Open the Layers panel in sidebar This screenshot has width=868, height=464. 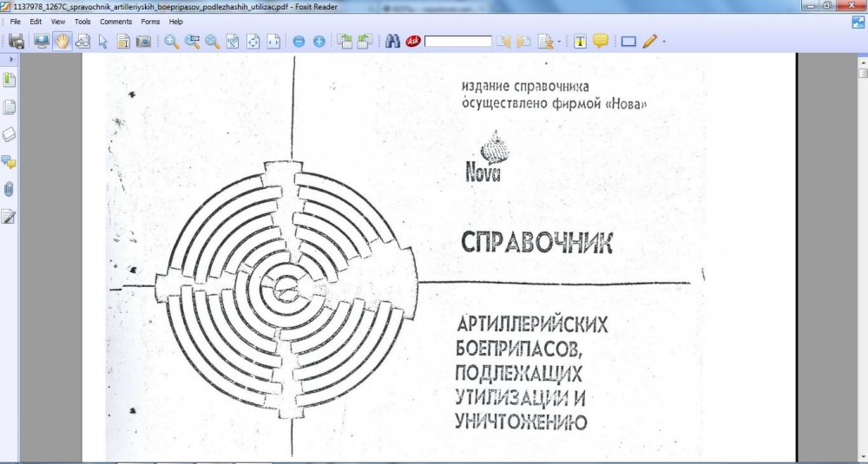(9, 135)
